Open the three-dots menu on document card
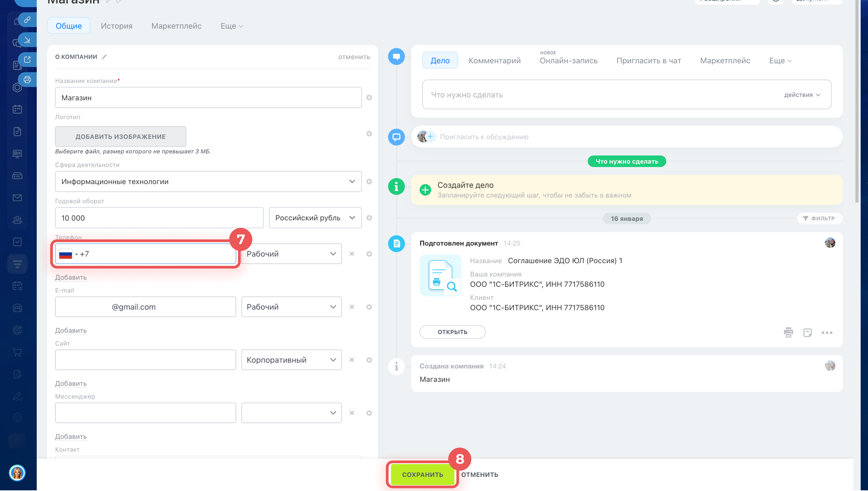Viewport: 868px width, 491px height. (827, 333)
